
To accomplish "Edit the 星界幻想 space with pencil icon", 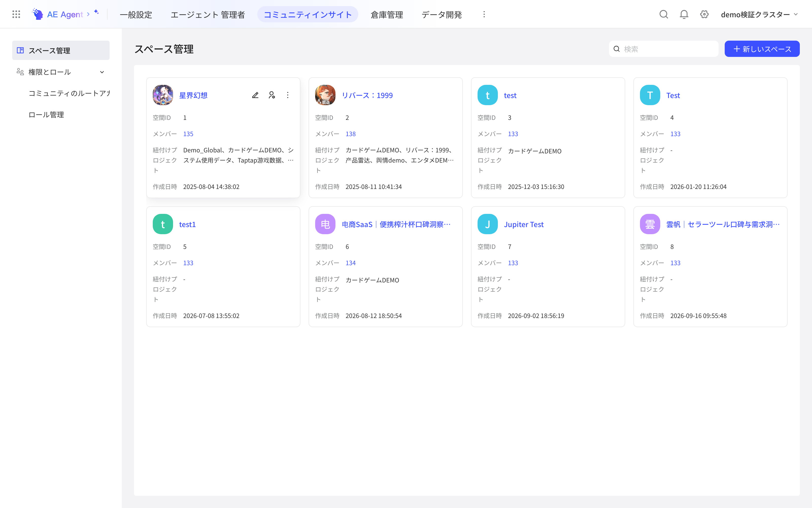I will [255, 95].
